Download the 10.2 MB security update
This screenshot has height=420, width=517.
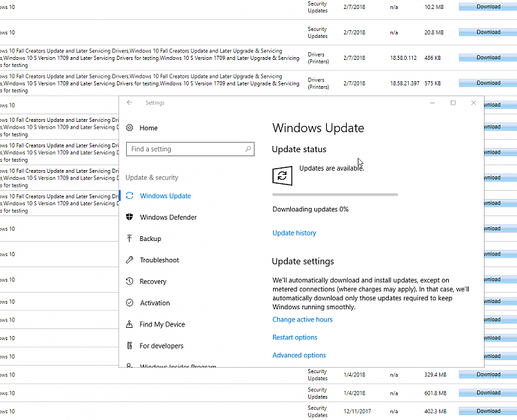(488, 7)
